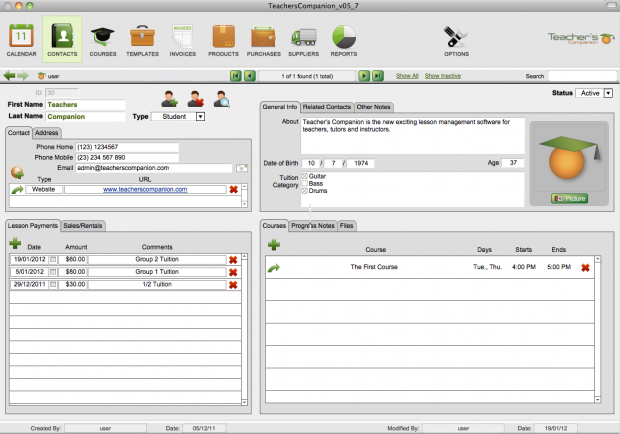The width and height of the screenshot is (620, 434).
Task: Delete the 1/2 Tuition payment
Action: (x=233, y=285)
